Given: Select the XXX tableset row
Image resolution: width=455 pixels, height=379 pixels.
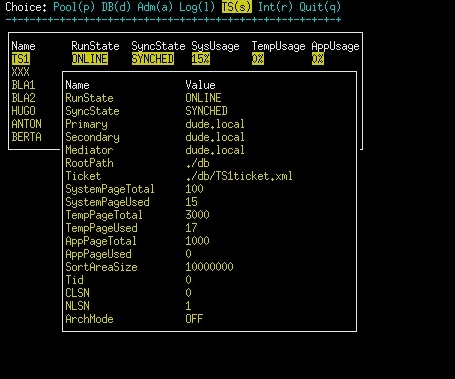Looking at the screenshot, I should point(21,72).
